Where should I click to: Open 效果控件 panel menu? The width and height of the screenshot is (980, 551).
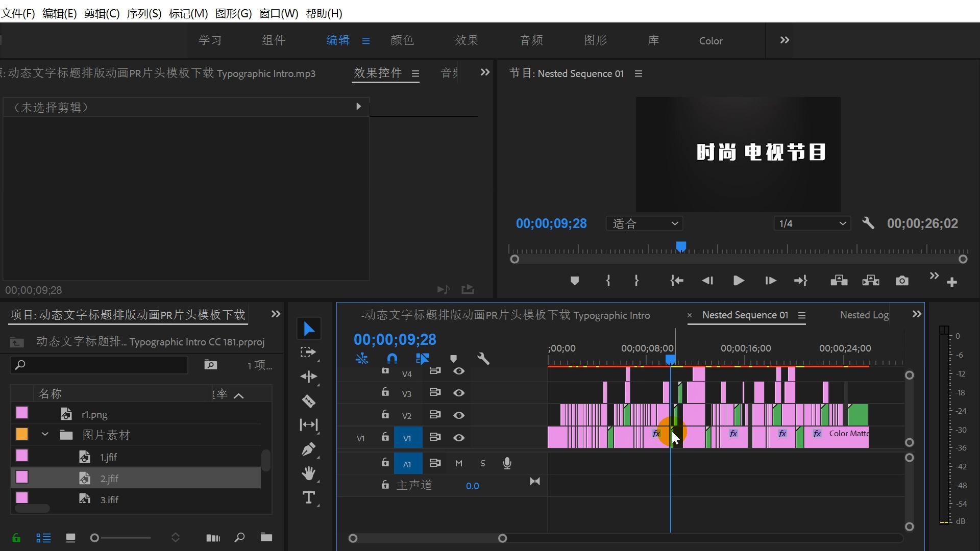415,74
